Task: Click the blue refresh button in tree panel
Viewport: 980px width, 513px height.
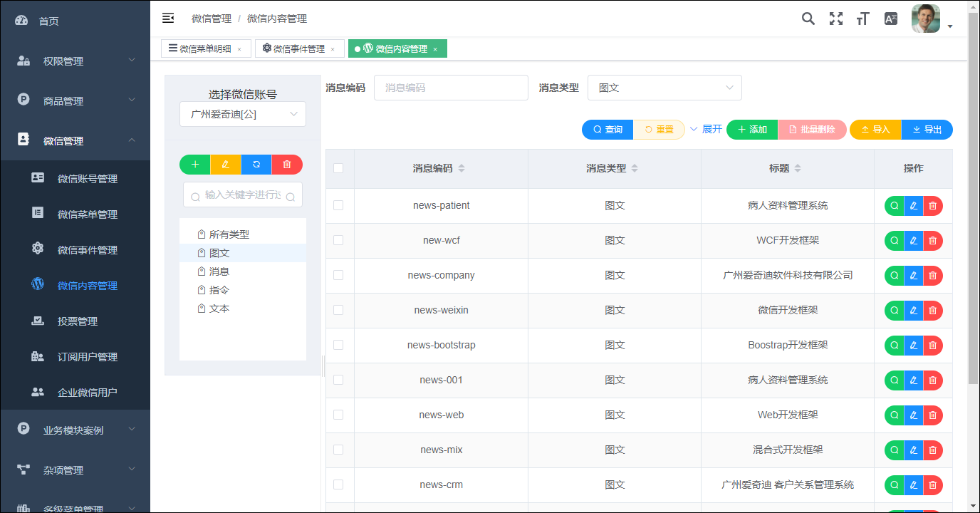Action: pyautogui.click(x=256, y=165)
